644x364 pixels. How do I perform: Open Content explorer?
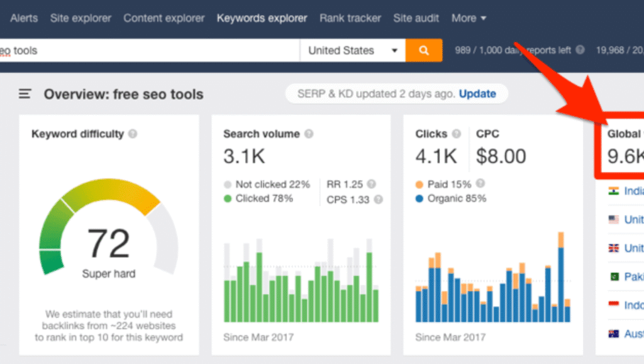(x=164, y=18)
